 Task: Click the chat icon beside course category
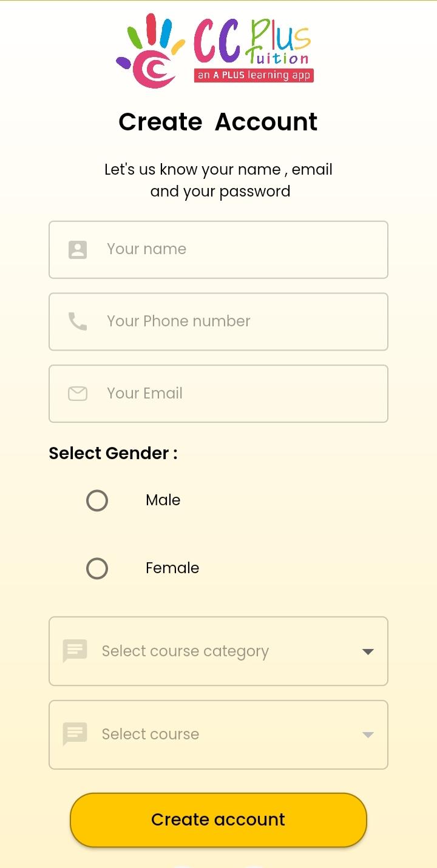(75, 651)
